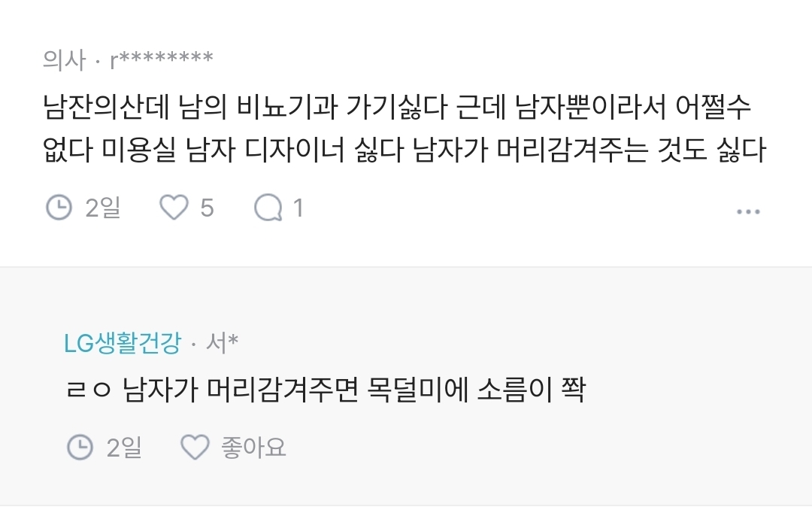Image resolution: width=812 pixels, height=510 pixels.
Task: Open the 서* commenter profile
Action: pyautogui.click(x=222, y=343)
